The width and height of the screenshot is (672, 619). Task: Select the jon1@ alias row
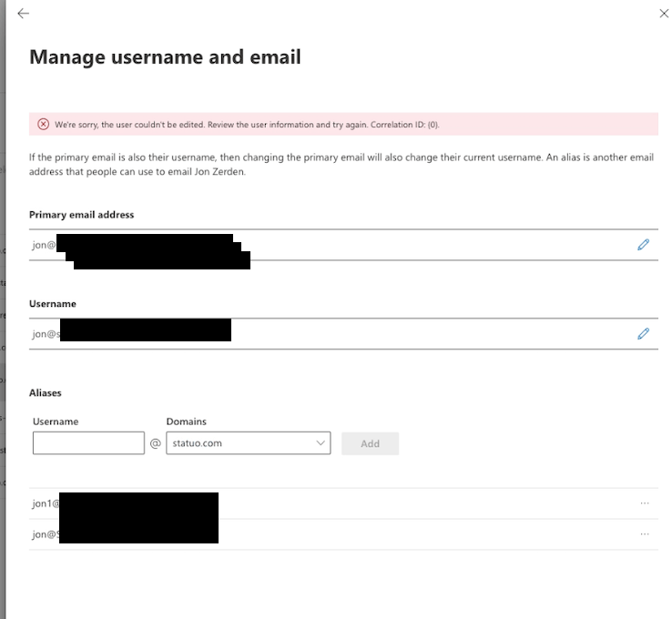(343, 503)
